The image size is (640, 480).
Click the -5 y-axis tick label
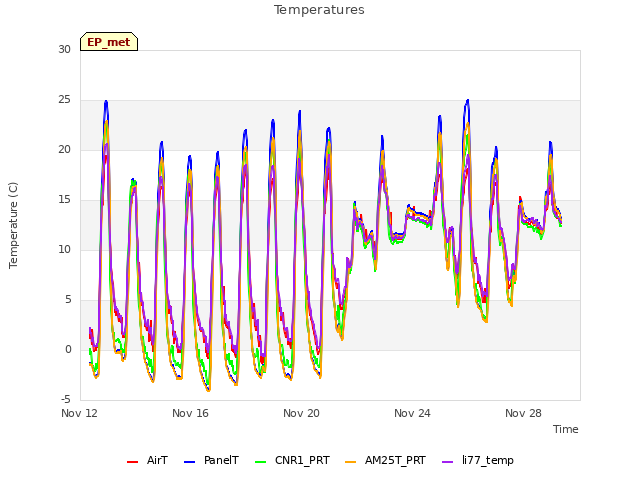click(x=66, y=399)
